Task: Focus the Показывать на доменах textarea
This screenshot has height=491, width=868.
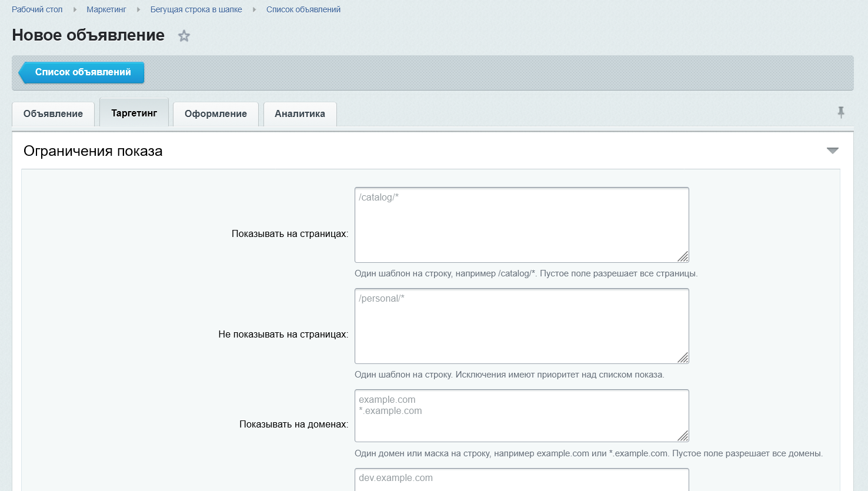Action: pyautogui.click(x=522, y=416)
